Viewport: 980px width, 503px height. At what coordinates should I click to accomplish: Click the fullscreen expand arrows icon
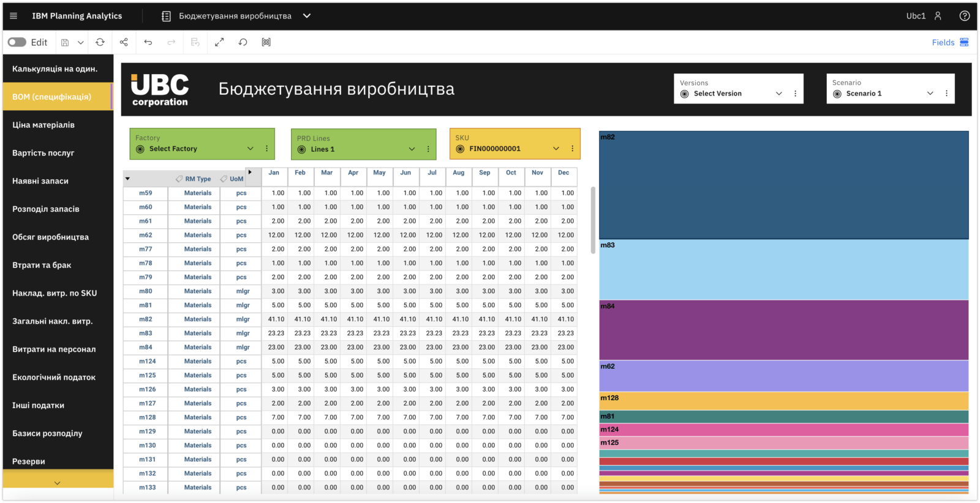[x=219, y=42]
